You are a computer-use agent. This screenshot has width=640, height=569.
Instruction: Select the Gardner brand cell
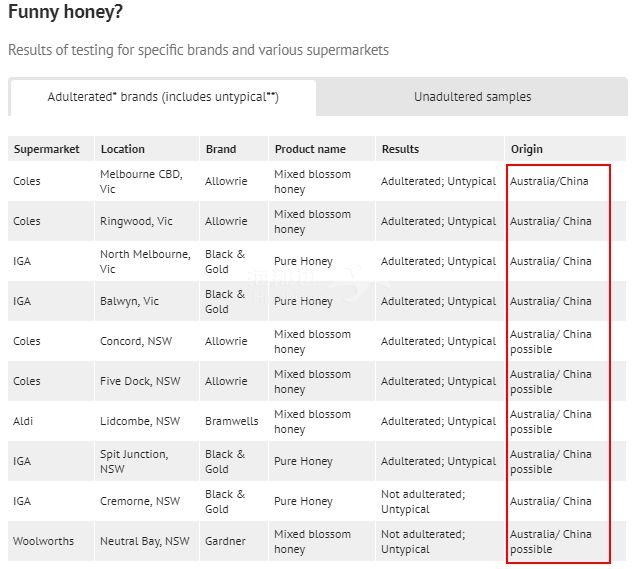pyautogui.click(x=225, y=541)
